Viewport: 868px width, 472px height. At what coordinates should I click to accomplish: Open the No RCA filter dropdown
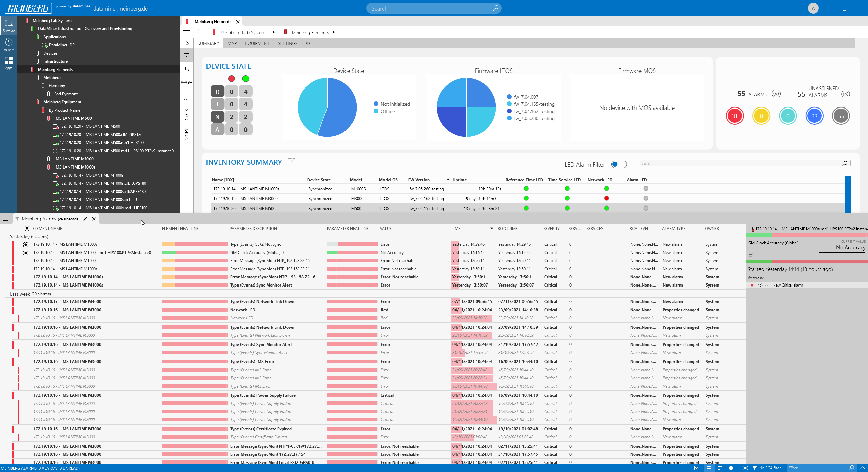[x=766, y=468]
